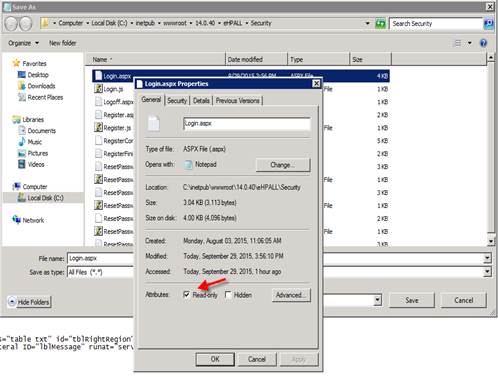Viewport: 498px width, 377px height.
Task: Click New folder button
Action: 62,43
